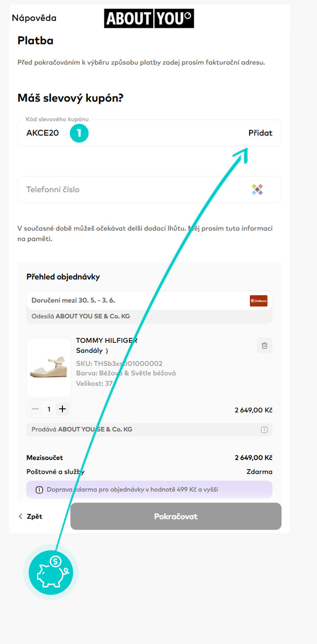
Task: Click the step 1 teal badge
Action: tap(79, 134)
